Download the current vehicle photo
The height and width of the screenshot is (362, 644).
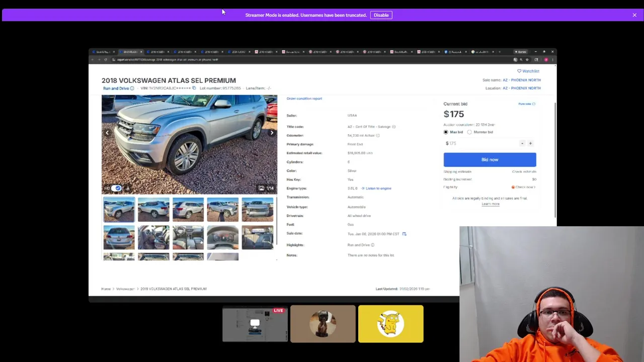[128, 188]
